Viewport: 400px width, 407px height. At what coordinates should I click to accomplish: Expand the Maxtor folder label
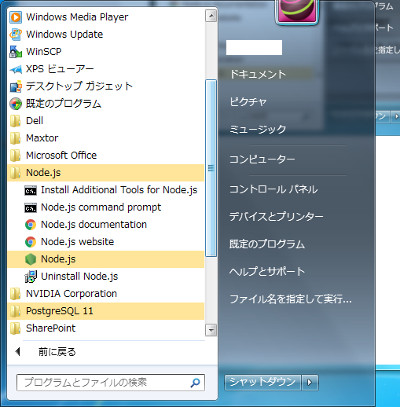42,138
